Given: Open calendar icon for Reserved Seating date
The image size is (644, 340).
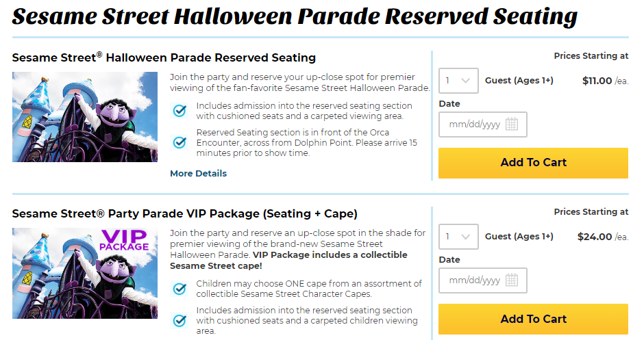Looking at the screenshot, I should tap(511, 124).
